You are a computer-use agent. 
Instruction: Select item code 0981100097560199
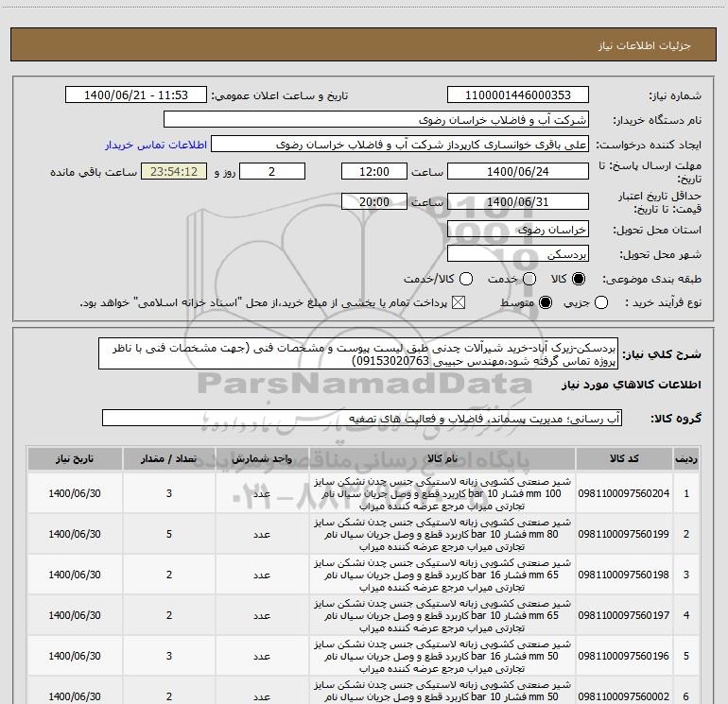(624, 534)
